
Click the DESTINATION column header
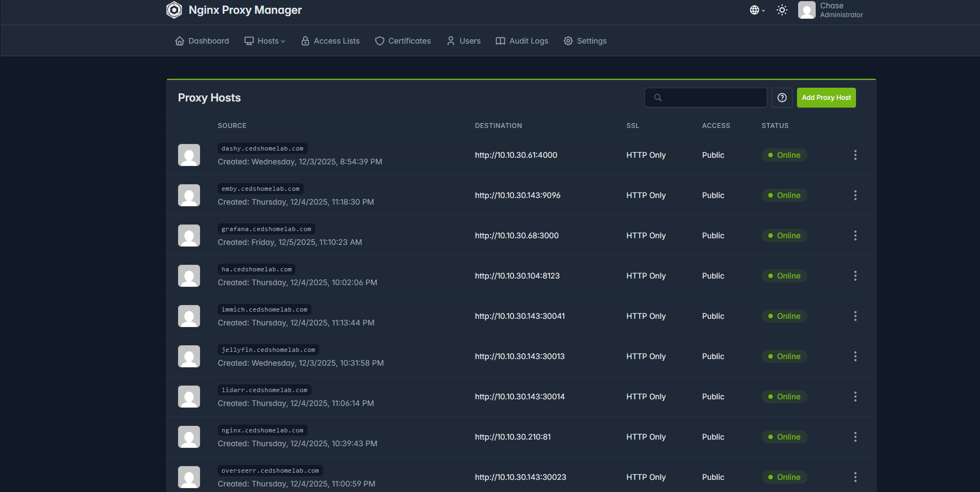(x=498, y=126)
